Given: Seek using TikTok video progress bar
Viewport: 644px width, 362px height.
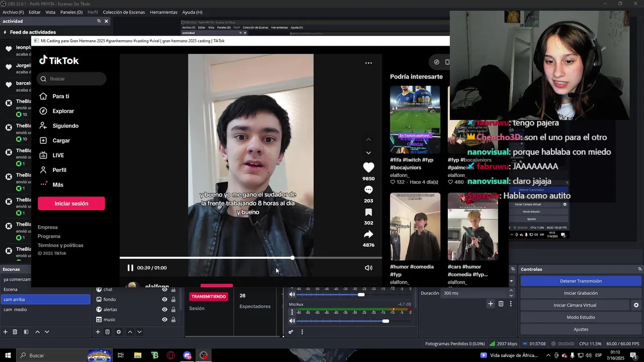Looking at the screenshot, I should [251, 258].
